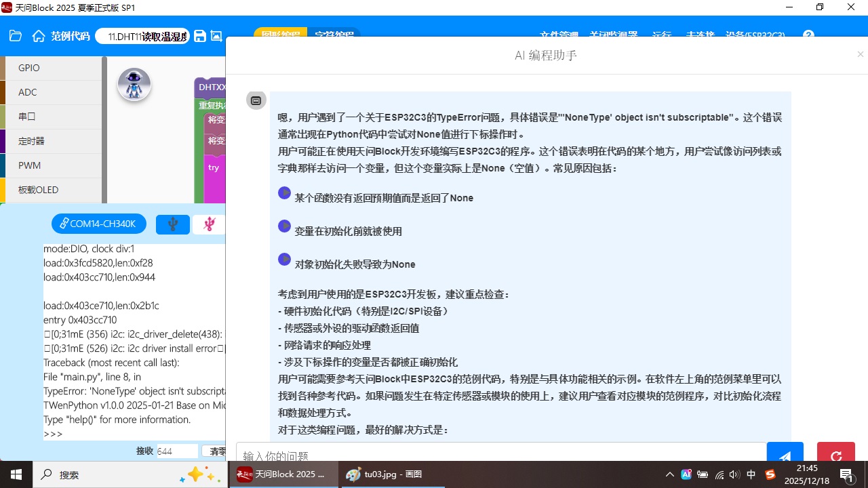This screenshot has width=868, height=488.
Task: Click the 重复执行 loop block
Action: pos(212,106)
